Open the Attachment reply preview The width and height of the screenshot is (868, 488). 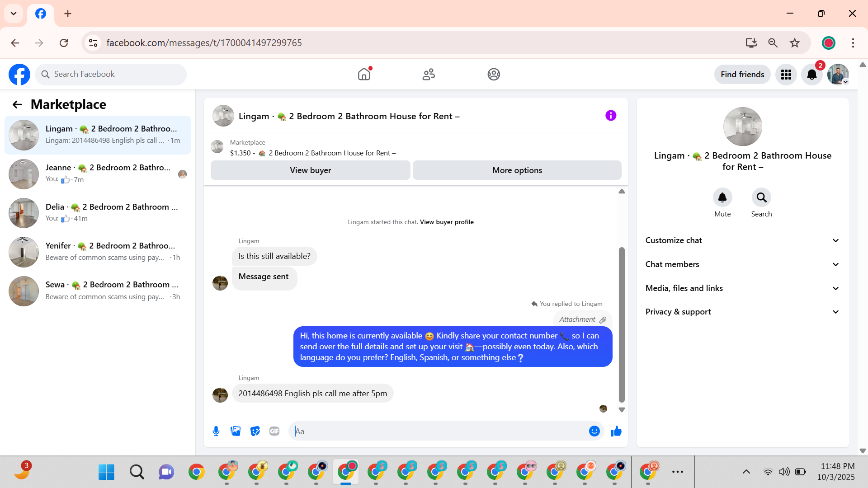tap(582, 319)
